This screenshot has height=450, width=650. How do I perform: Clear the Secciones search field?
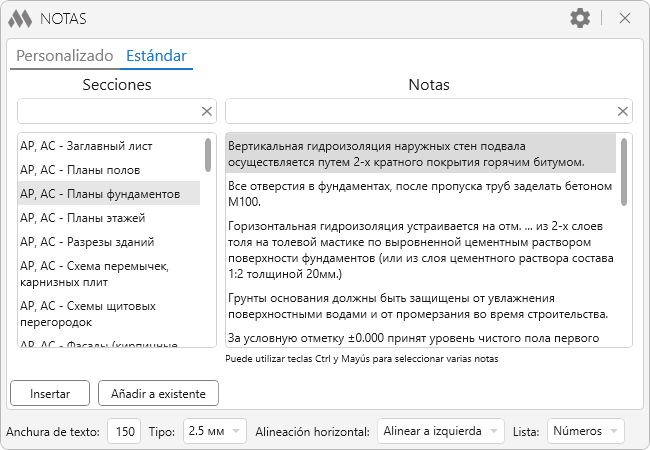(x=207, y=111)
